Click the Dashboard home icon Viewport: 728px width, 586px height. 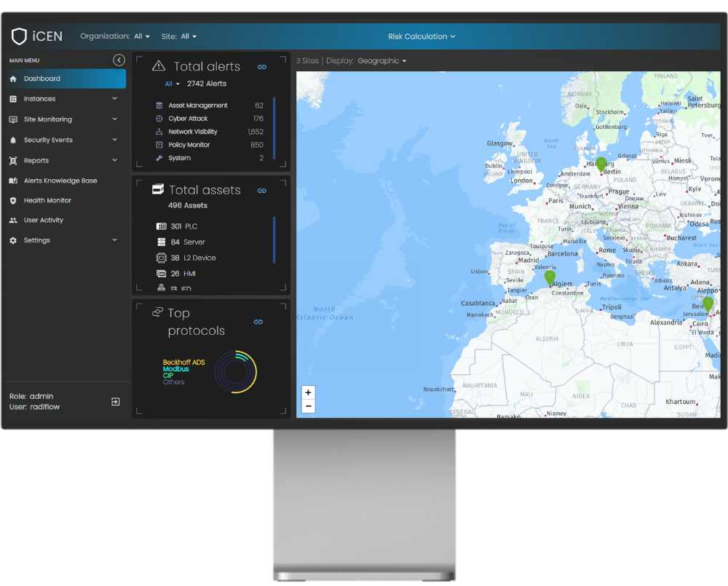tap(13, 79)
